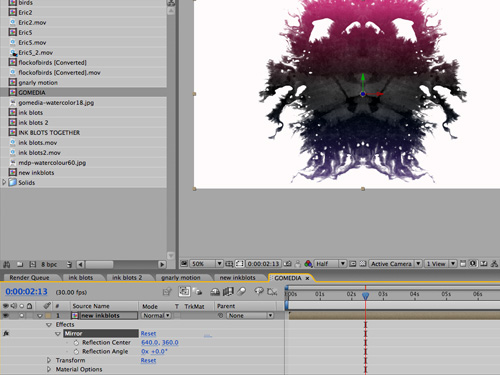
Task: Click the Reflection Angle stopwatch
Action: pyautogui.click(x=76, y=352)
